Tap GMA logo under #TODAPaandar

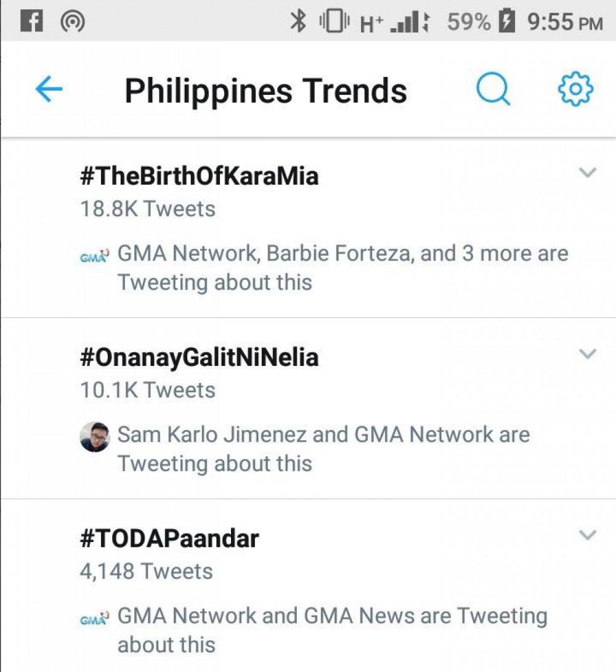click(95, 617)
